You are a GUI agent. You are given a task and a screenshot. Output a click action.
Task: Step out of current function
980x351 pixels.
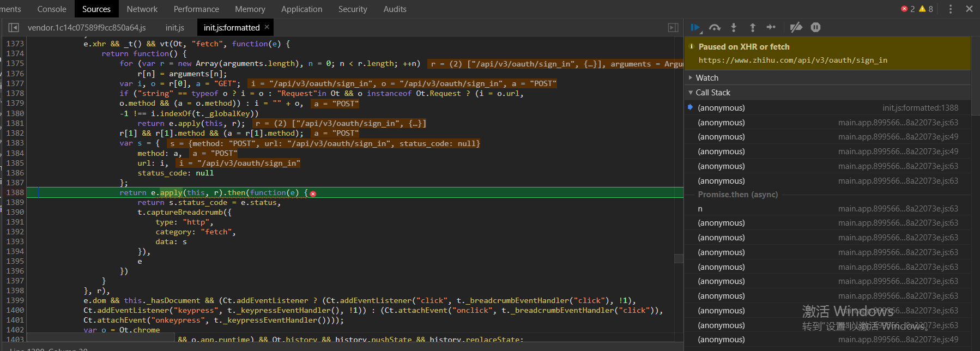click(x=752, y=27)
